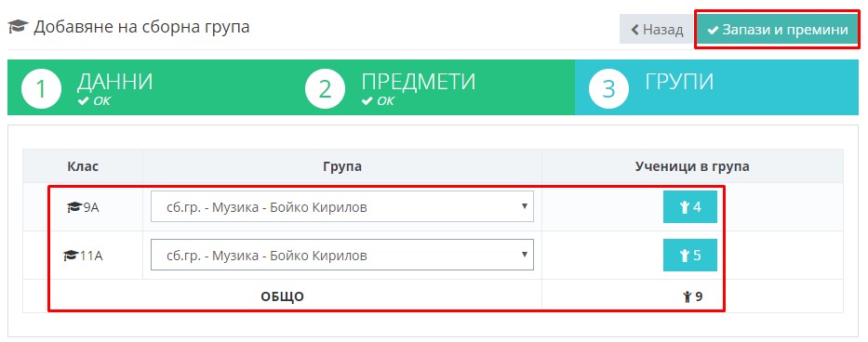Open the group dropdown for class 11A
868x342 pixels.
(342, 255)
